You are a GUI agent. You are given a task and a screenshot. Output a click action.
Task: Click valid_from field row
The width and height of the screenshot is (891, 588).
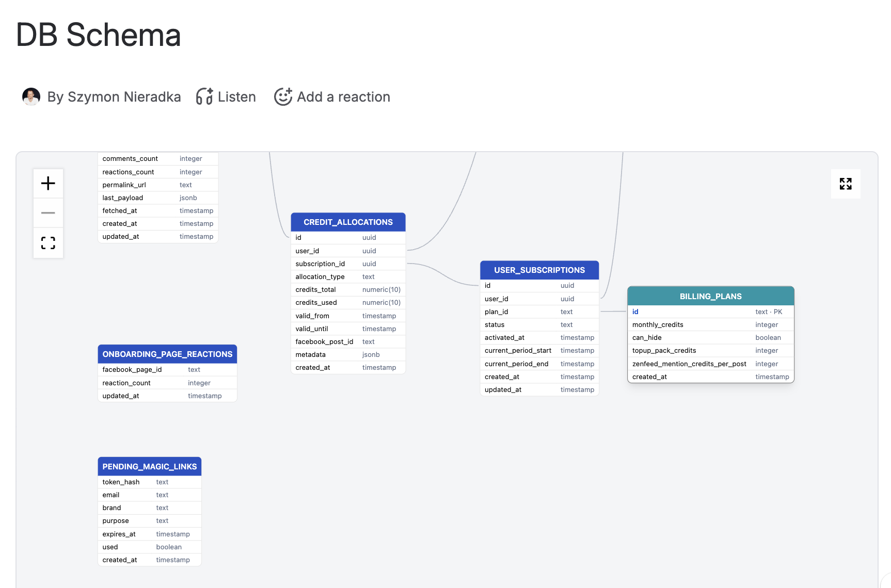(x=348, y=316)
